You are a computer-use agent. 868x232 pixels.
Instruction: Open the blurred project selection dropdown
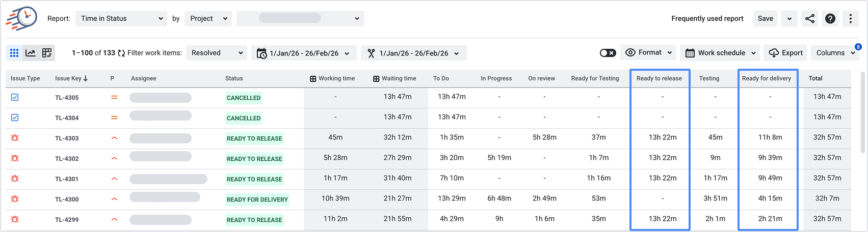coord(300,19)
